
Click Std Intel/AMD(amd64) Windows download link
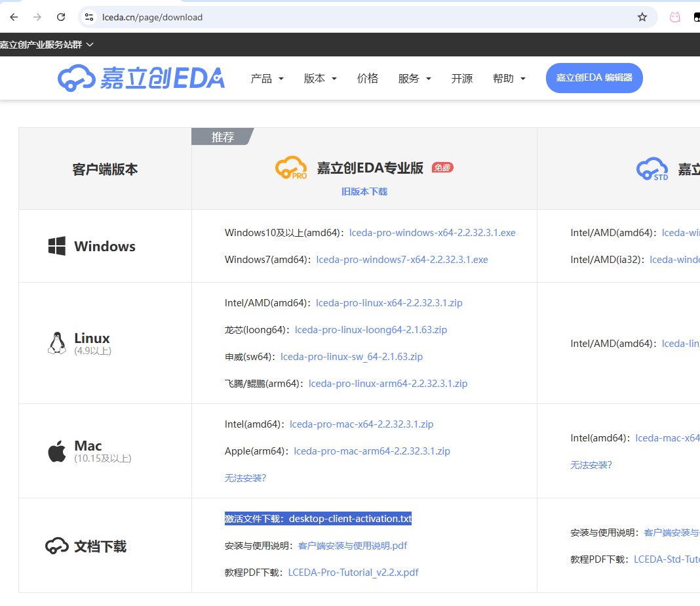[x=680, y=233]
